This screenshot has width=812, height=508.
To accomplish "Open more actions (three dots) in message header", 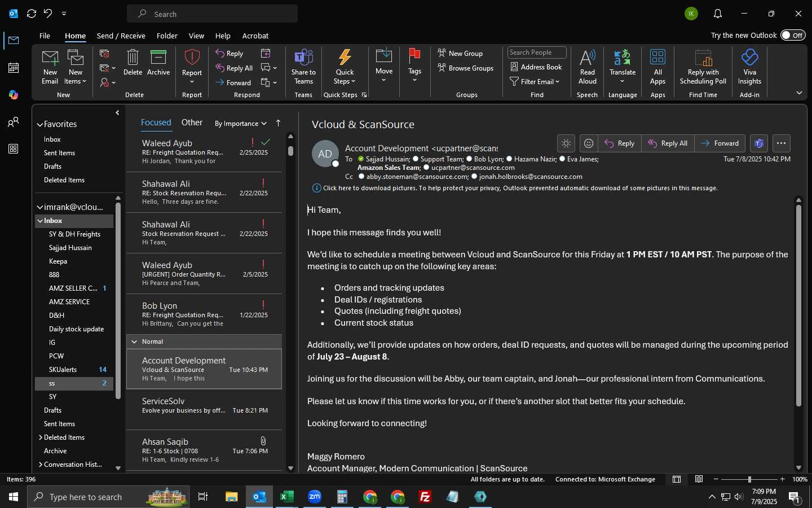I will 781,143.
